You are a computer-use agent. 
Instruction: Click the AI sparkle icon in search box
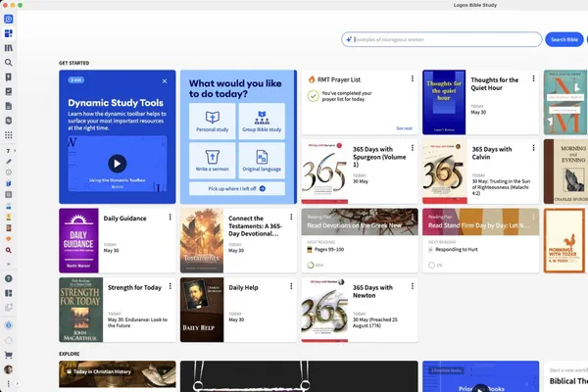pos(349,39)
